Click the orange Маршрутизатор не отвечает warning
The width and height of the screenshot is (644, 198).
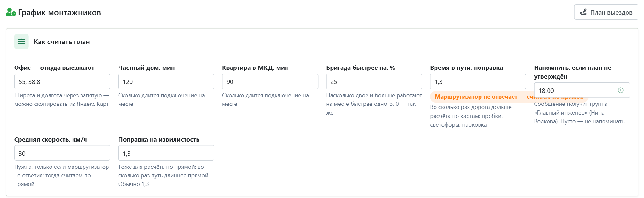tap(482, 97)
